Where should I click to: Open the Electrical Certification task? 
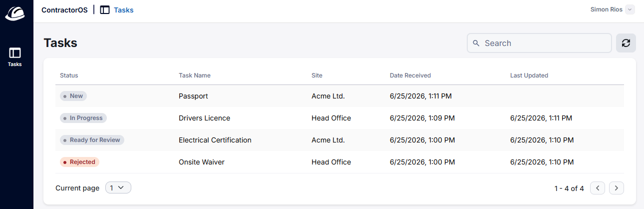coord(215,140)
